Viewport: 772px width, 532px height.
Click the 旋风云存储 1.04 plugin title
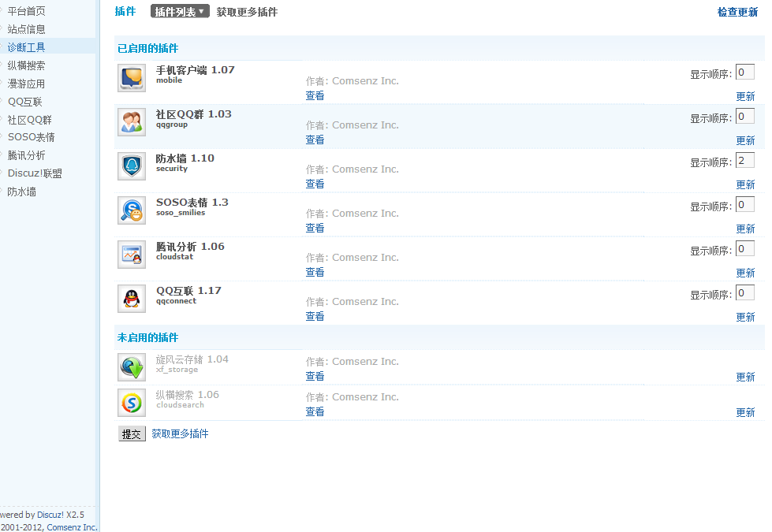pos(192,359)
